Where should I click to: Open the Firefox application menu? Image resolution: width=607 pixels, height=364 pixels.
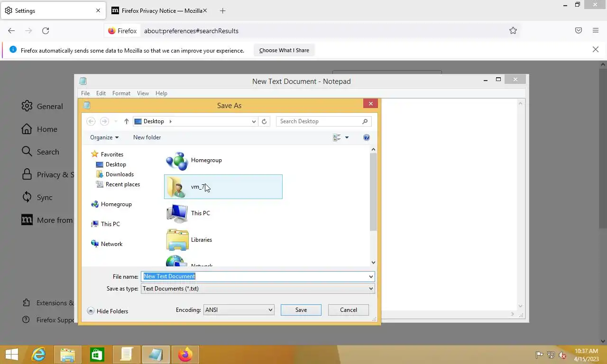pos(596,31)
